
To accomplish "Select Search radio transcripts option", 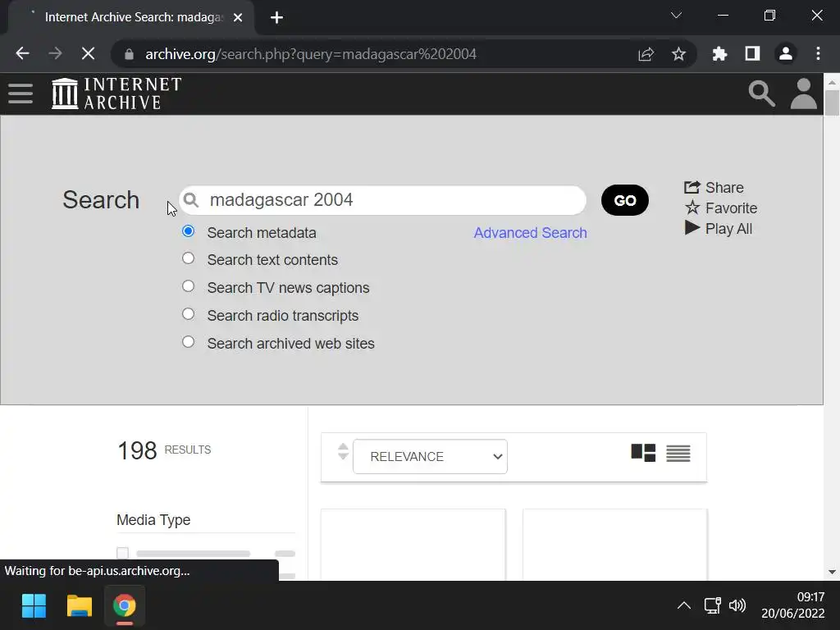I will coord(188,314).
